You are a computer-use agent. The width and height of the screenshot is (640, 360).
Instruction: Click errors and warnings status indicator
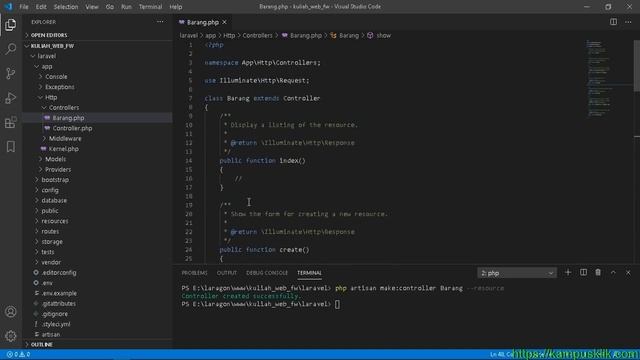click(18, 355)
